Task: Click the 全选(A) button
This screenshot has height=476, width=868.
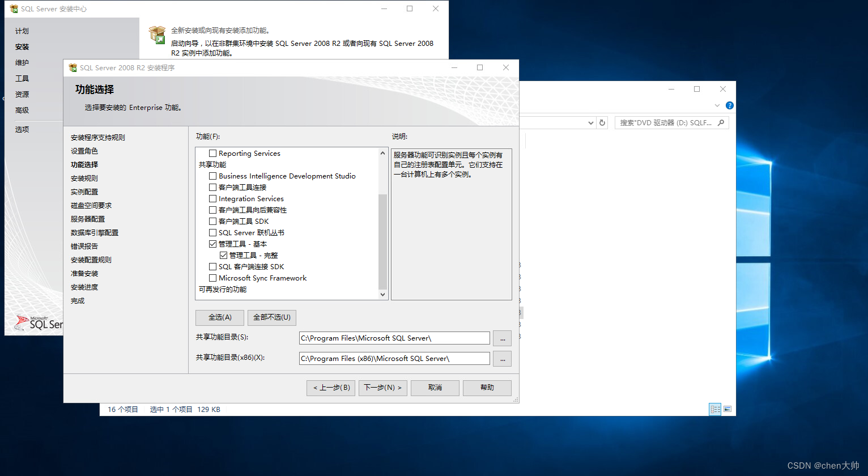Action: click(220, 317)
